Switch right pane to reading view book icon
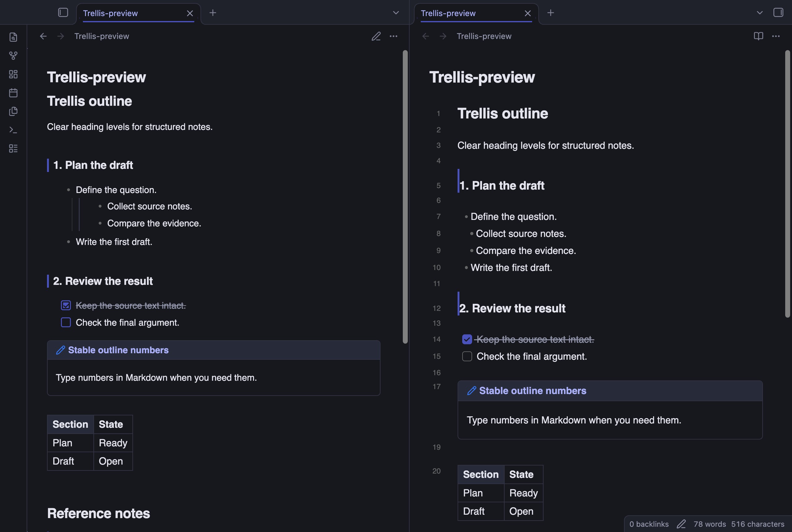The image size is (792, 532). [x=758, y=36]
